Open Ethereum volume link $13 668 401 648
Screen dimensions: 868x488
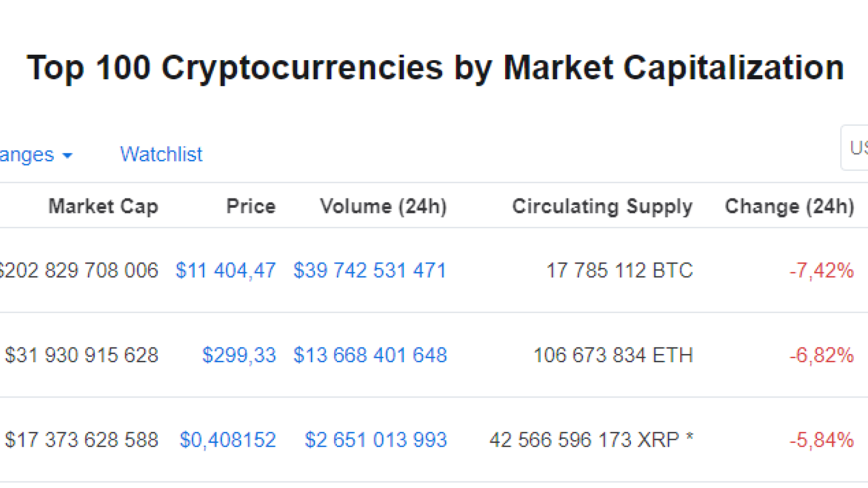coord(370,355)
